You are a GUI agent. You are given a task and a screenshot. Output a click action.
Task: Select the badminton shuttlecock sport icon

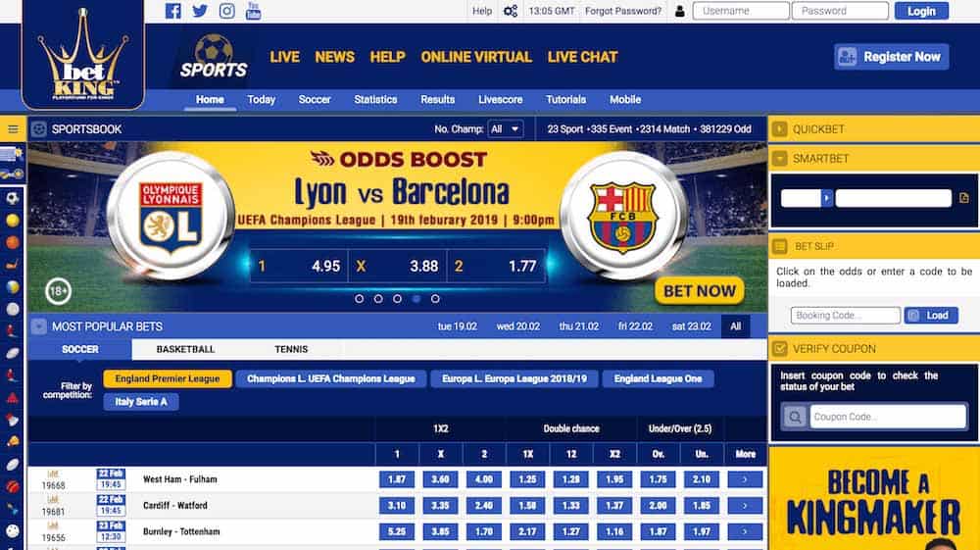click(x=13, y=420)
